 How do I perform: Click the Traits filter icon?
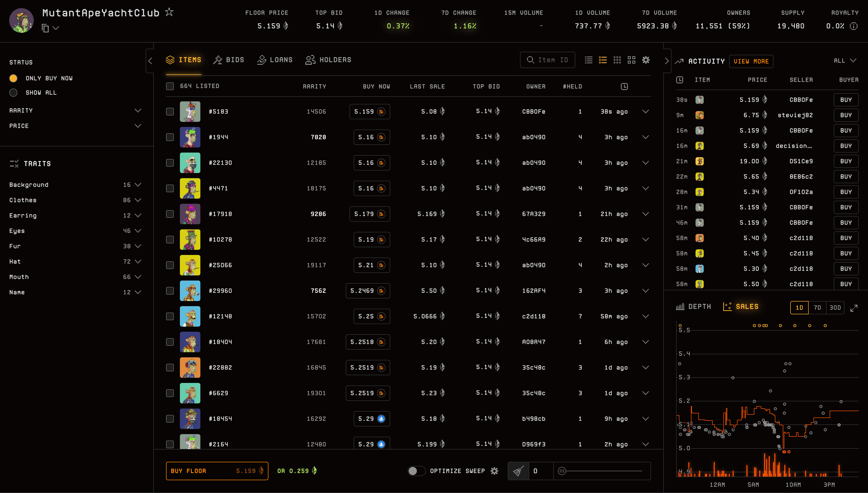(x=14, y=164)
